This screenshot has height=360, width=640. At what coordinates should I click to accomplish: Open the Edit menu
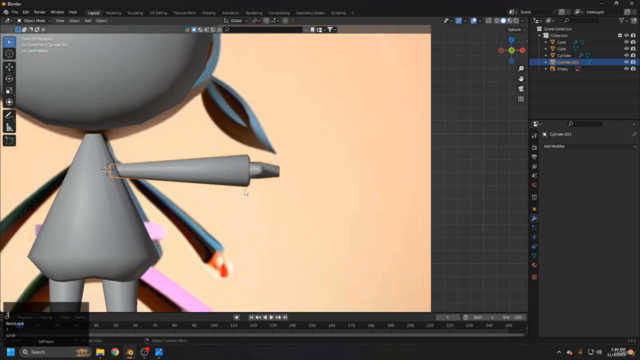coord(26,12)
